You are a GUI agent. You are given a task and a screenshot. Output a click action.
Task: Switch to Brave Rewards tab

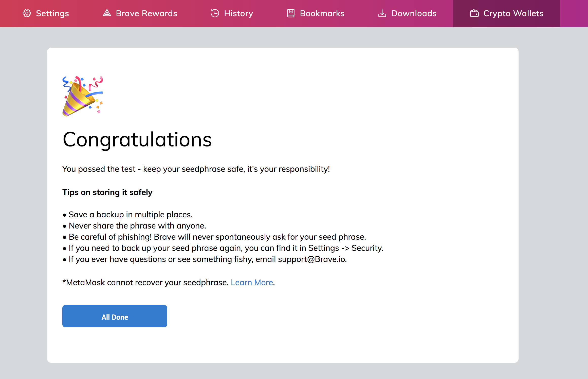click(x=146, y=13)
